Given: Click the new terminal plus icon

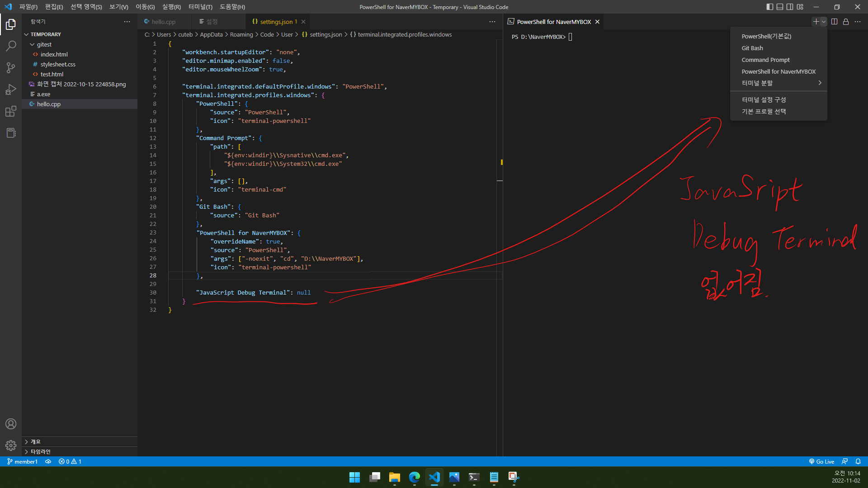Looking at the screenshot, I should (816, 22).
